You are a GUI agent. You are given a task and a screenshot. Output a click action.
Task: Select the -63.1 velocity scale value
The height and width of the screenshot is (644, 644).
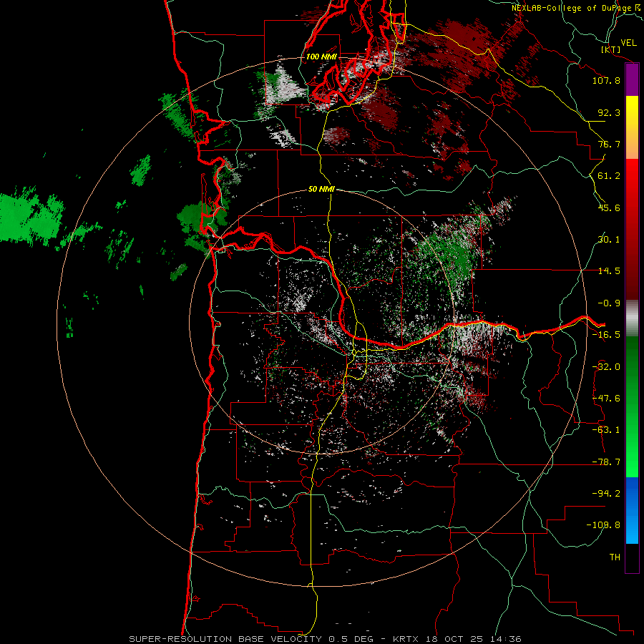(x=606, y=430)
